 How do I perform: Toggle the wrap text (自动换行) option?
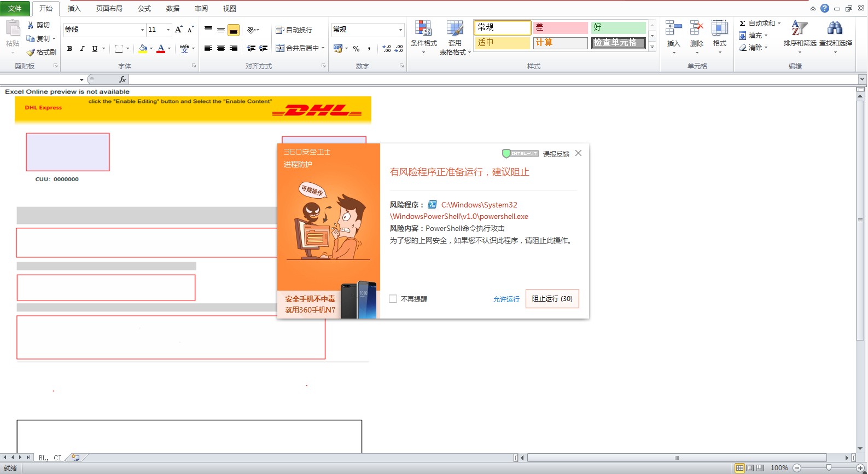point(294,30)
